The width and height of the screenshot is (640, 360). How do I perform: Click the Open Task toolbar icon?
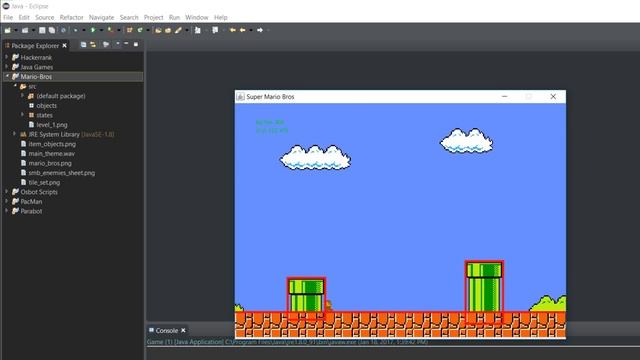pyautogui.click(x=168, y=30)
